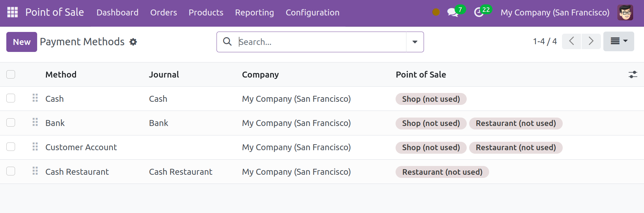Click the user avatar in top bar

[625, 13]
